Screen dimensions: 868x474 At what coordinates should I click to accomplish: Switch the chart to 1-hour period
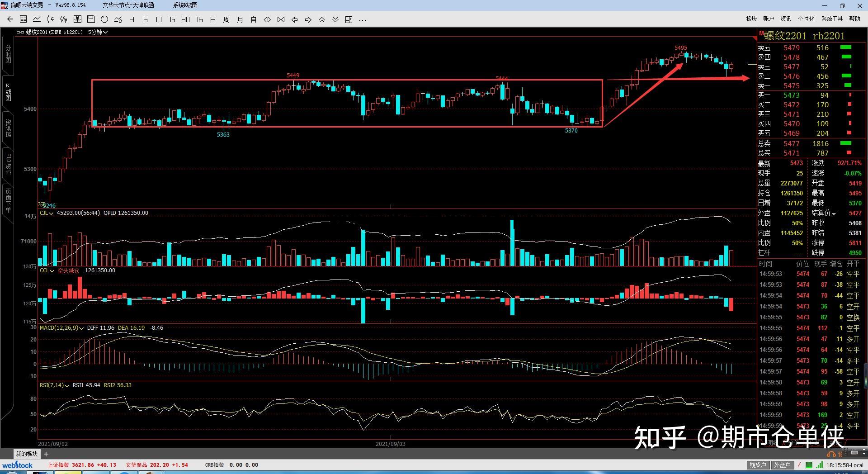click(x=199, y=19)
